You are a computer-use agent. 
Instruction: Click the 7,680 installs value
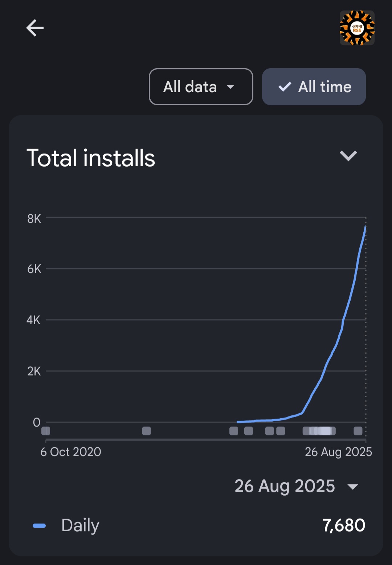pyautogui.click(x=343, y=525)
